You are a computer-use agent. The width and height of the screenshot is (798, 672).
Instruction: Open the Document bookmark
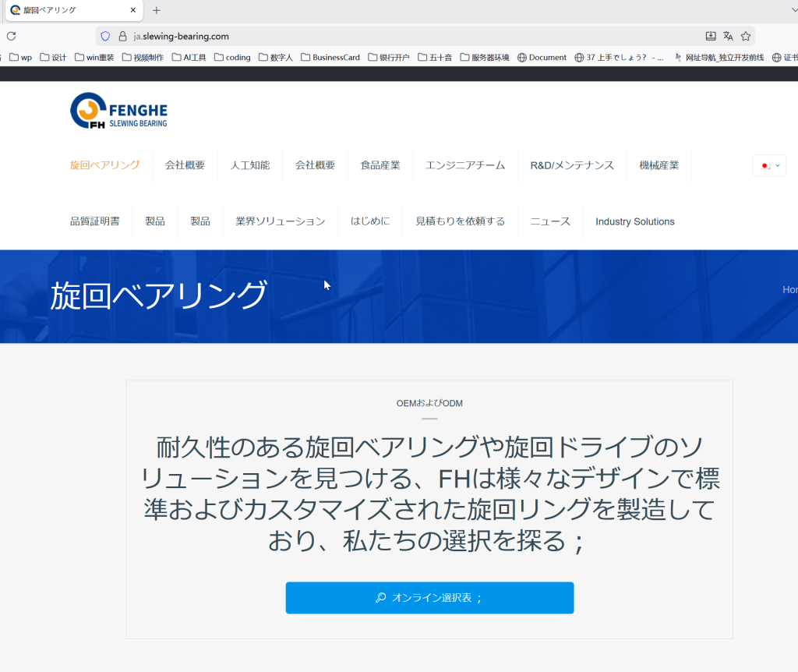tap(542, 57)
